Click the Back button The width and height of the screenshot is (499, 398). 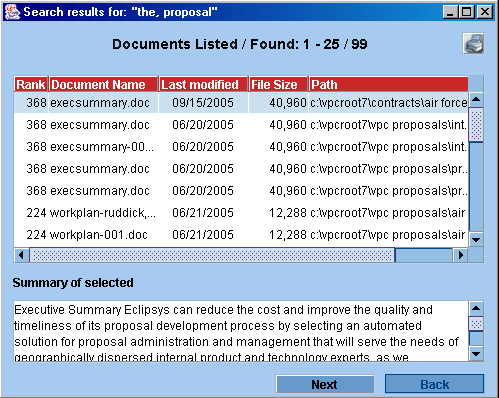(434, 384)
